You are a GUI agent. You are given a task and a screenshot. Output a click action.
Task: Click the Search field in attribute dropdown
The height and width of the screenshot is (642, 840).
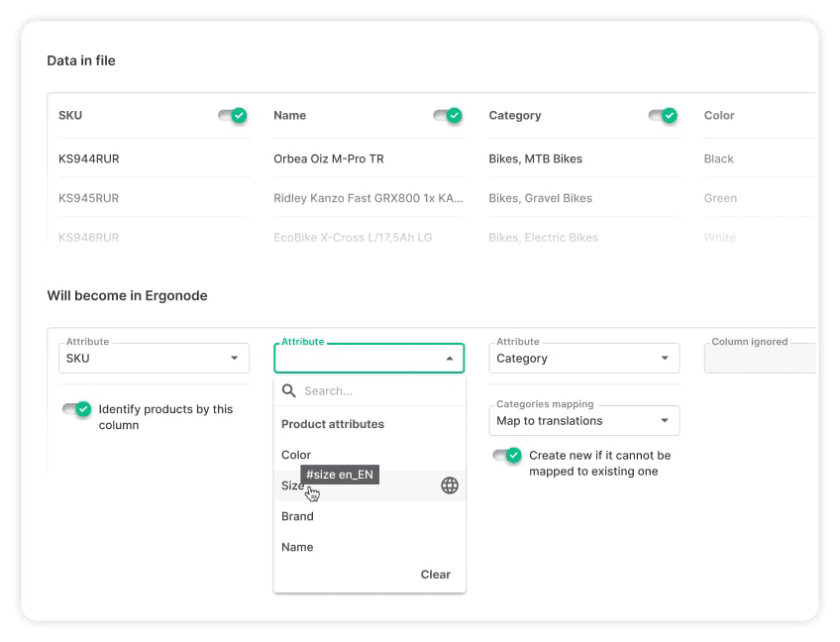(x=376, y=391)
